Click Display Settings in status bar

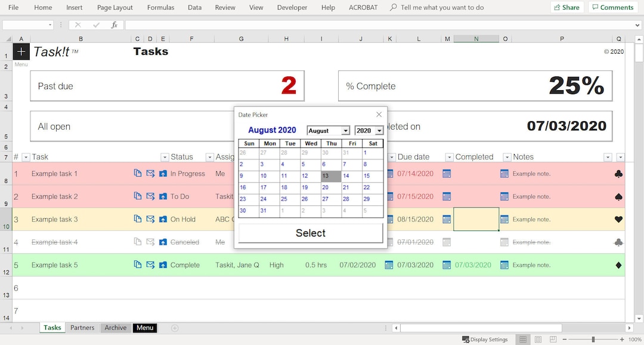485,339
